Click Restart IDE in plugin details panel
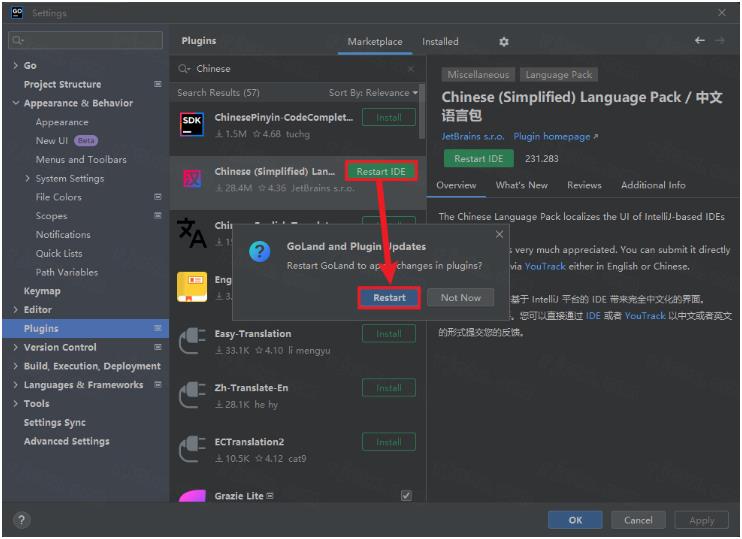742x539 pixels. 478,159
